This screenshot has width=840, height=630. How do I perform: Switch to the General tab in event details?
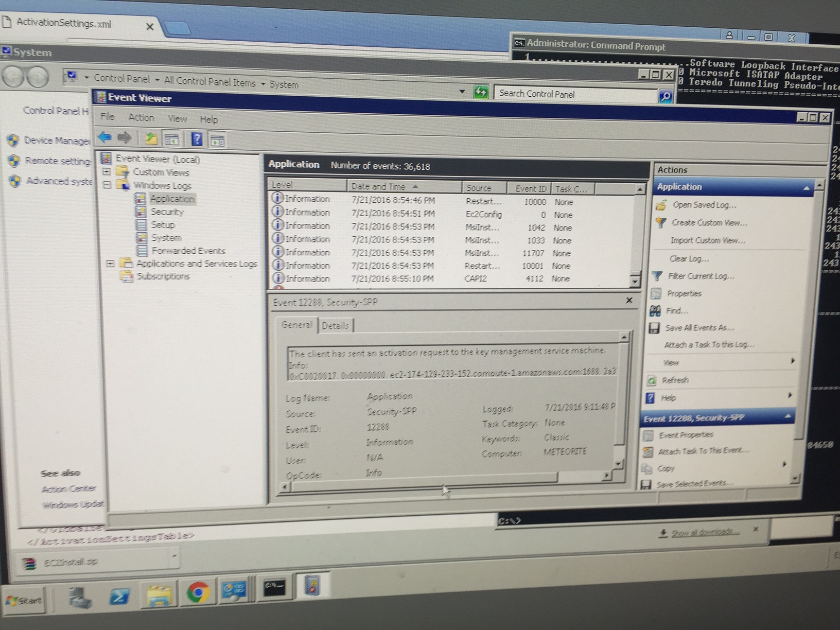tap(296, 325)
